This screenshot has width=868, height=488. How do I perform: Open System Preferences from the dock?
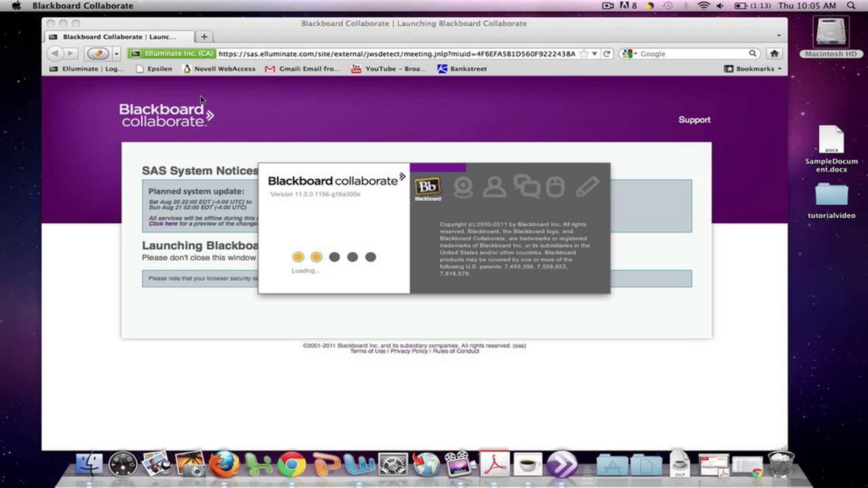click(x=393, y=465)
